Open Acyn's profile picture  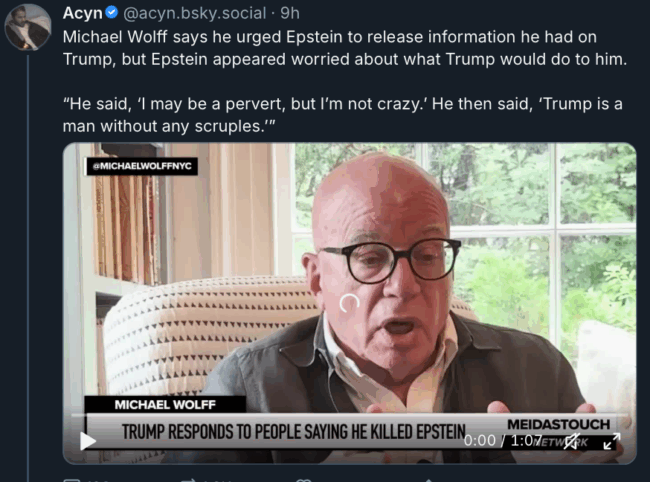[x=28, y=27]
